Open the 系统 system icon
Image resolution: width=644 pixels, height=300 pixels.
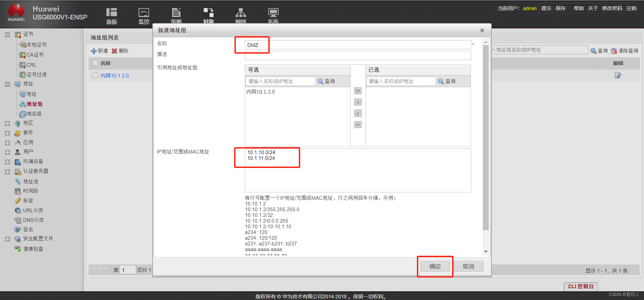273,16
